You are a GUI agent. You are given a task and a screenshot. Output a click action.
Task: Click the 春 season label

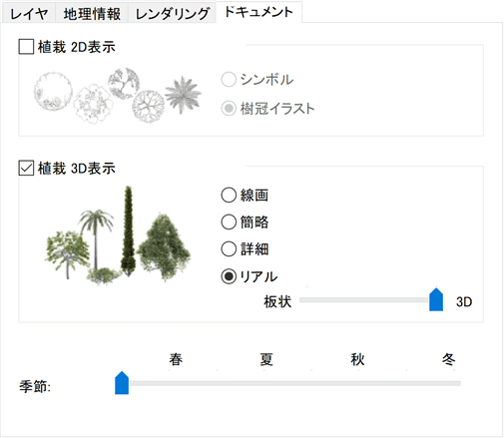pos(176,359)
